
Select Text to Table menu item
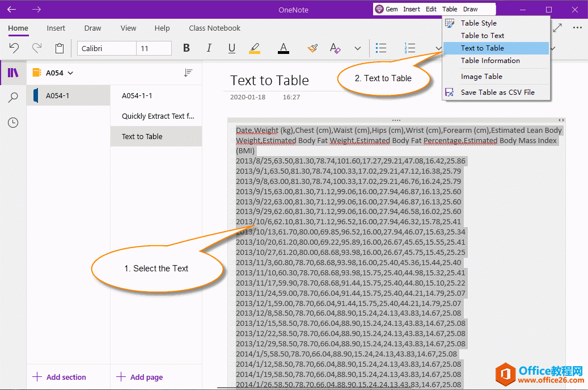point(482,48)
